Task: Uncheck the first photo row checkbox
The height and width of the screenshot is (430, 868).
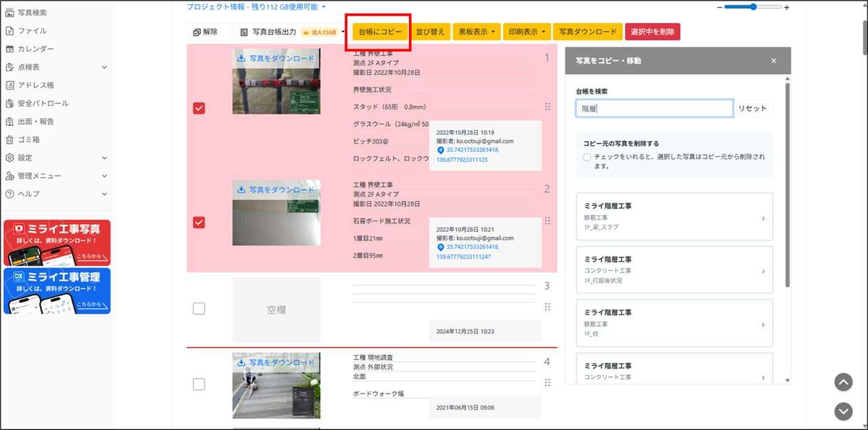Action: pos(199,108)
